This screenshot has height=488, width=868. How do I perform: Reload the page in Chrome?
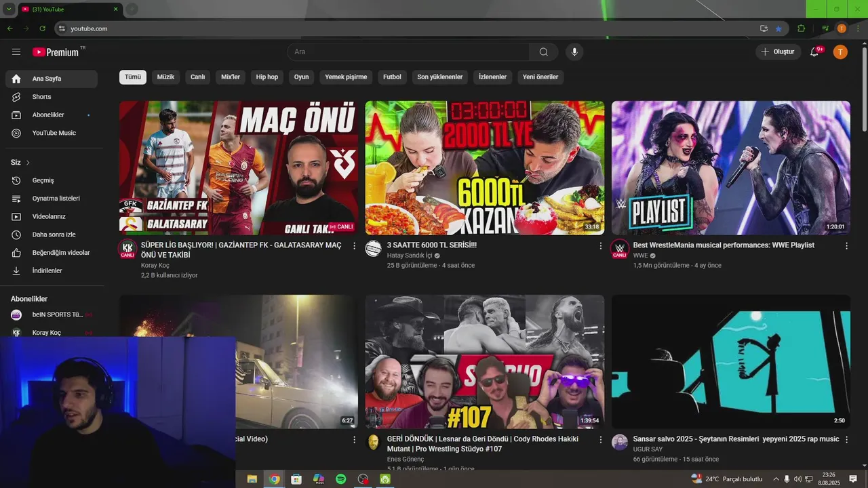pos(43,28)
